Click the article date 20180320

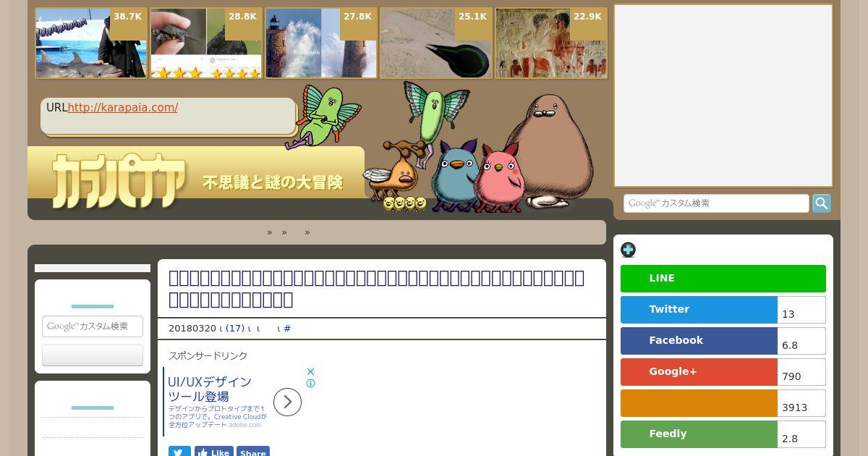tap(192, 329)
